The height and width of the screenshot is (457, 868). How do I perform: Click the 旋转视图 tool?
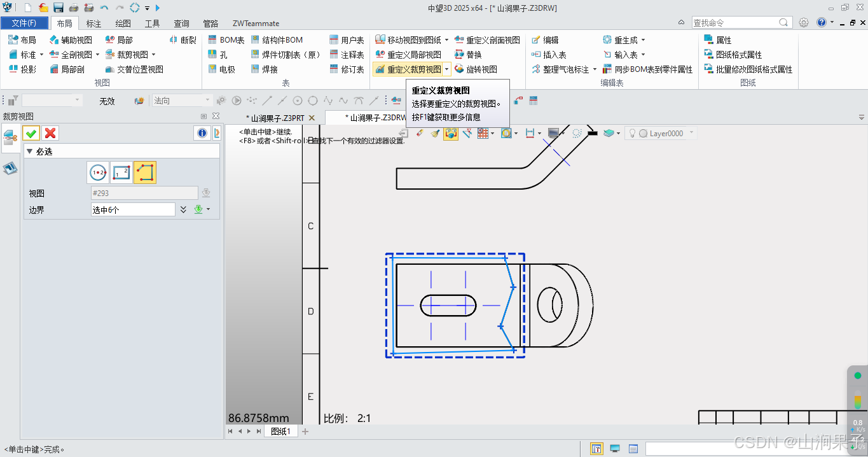[476, 69]
